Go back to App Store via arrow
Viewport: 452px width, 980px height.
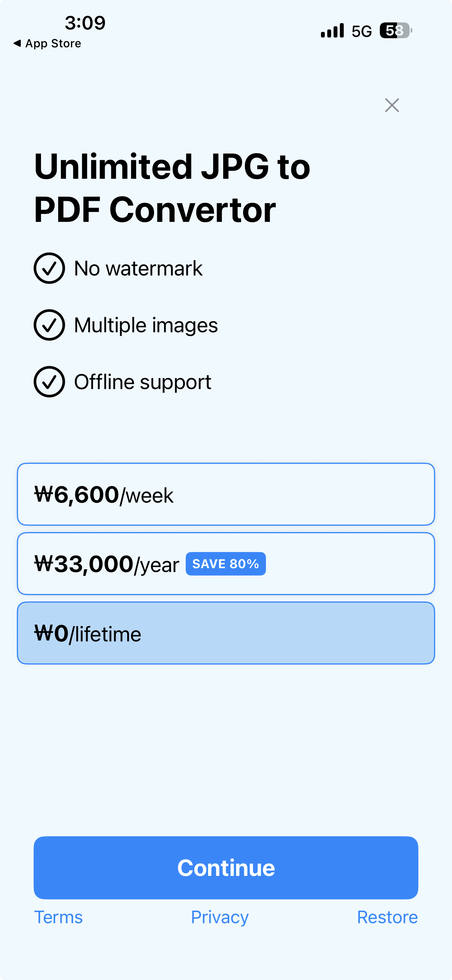point(17,43)
